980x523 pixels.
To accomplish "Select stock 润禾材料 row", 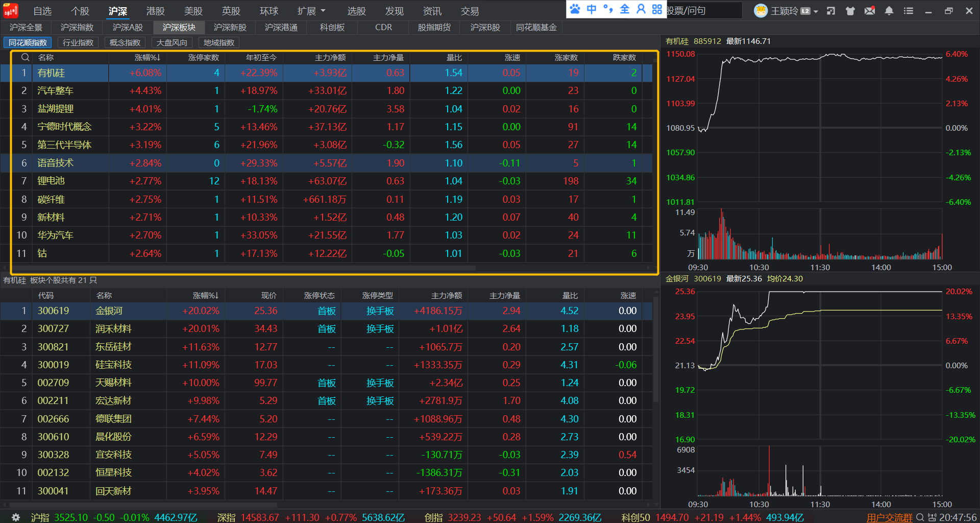I will point(327,329).
